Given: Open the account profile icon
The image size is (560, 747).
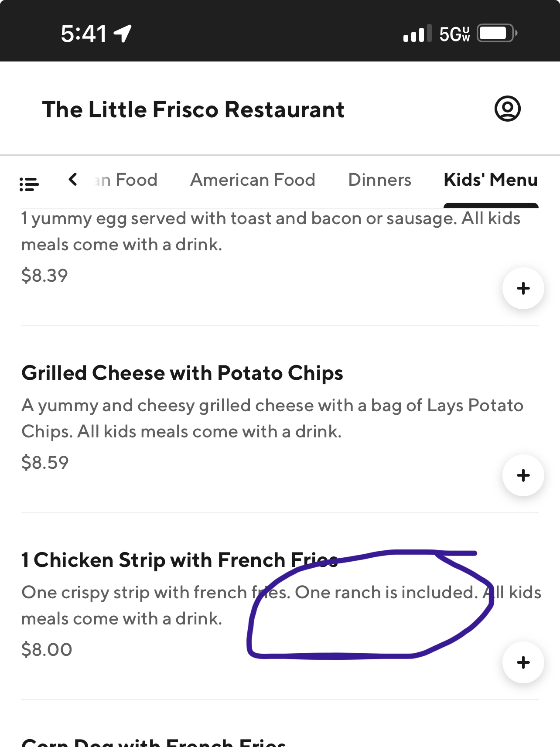Looking at the screenshot, I should click(x=507, y=109).
